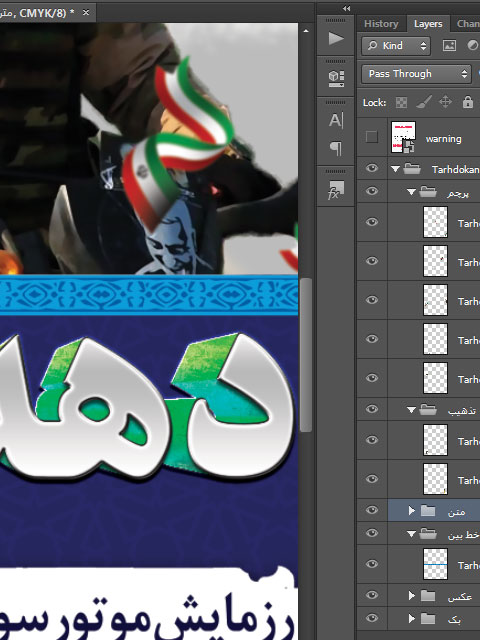The image size is (480, 640).
Task: Toggle visibility of the متن group
Action: [371, 510]
